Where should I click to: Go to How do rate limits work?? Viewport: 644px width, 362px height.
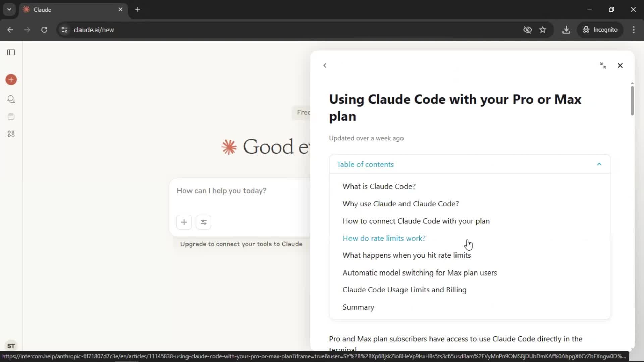[384, 238]
